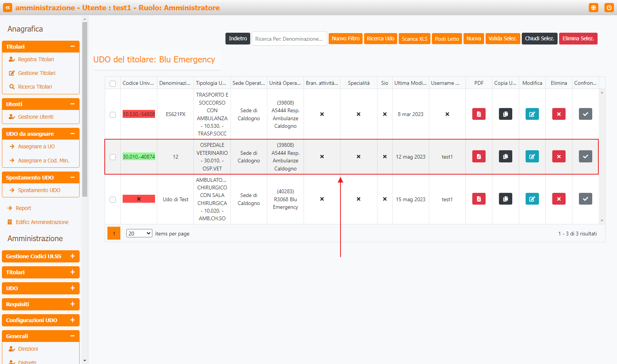The height and width of the screenshot is (364, 617).
Task: Click the Direzioni user icon
Action: (12, 349)
